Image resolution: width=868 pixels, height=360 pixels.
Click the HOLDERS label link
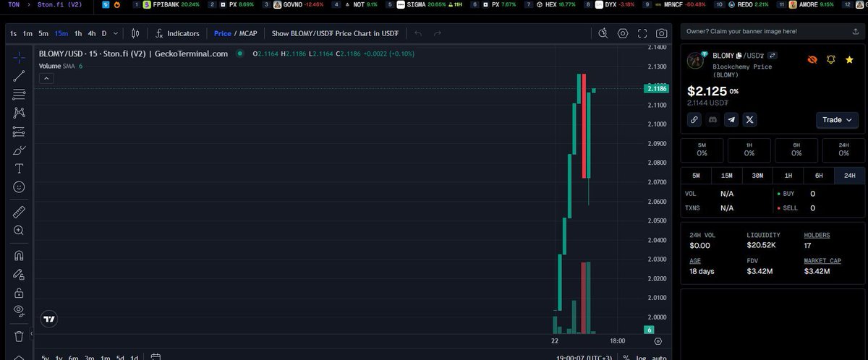tap(817, 235)
